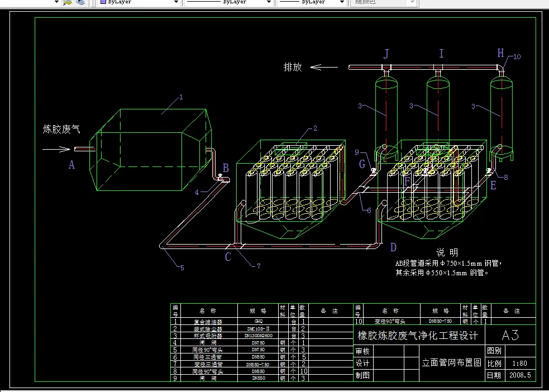The height and width of the screenshot is (392, 549).
Task: Open the greyed plot style 随颜色 dropdown
Action: point(384,2)
